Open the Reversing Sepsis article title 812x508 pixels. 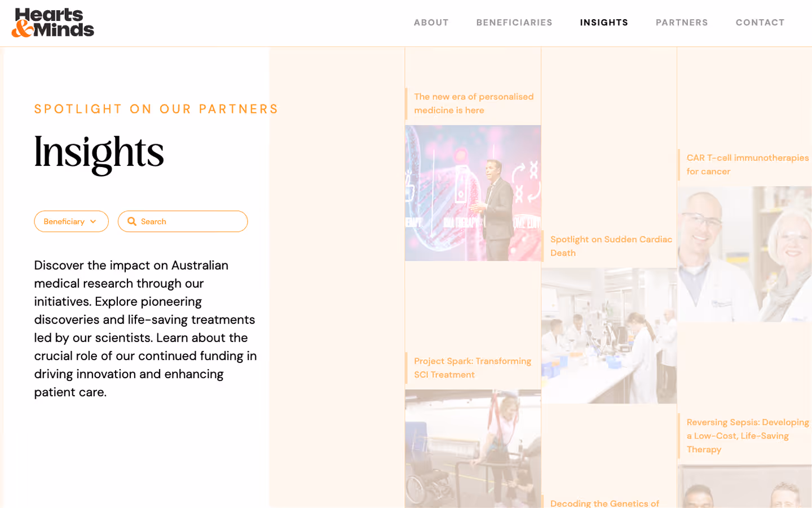(748, 435)
